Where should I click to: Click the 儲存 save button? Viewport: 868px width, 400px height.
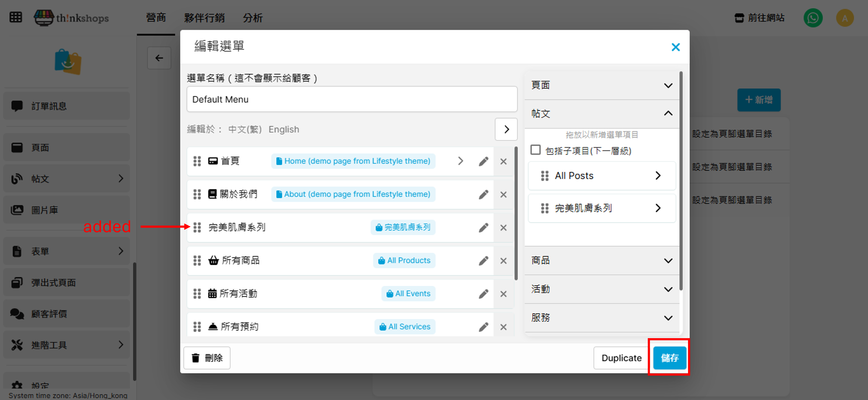(x=669, y=358)
